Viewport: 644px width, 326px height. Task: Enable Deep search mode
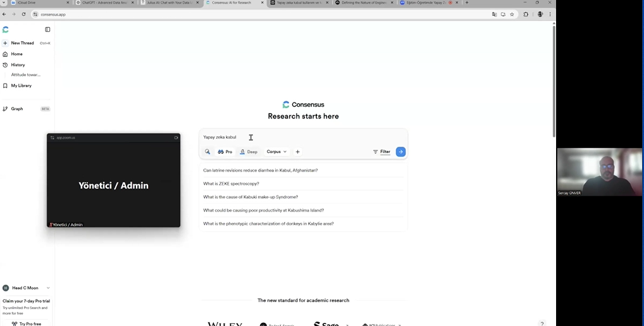(249, 152)
